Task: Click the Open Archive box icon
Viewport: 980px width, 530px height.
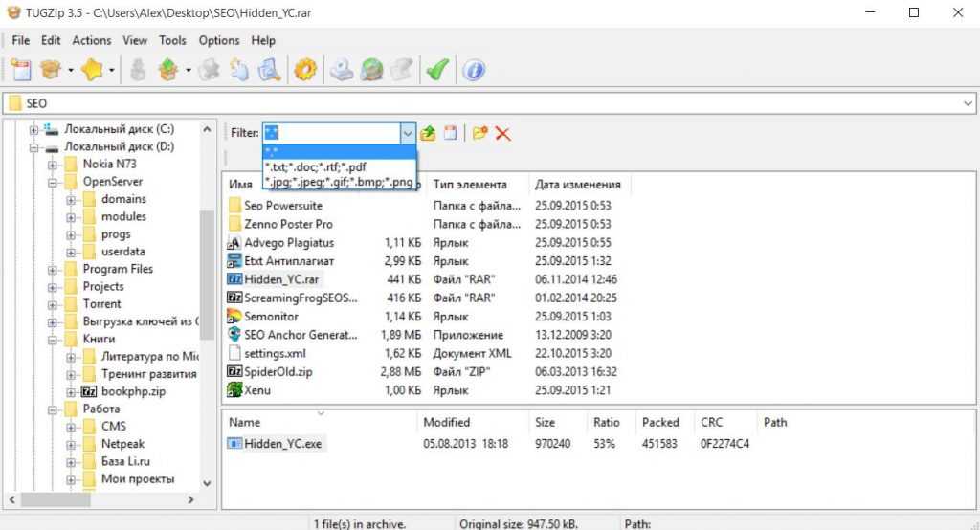Action: [x=50, y=70]
